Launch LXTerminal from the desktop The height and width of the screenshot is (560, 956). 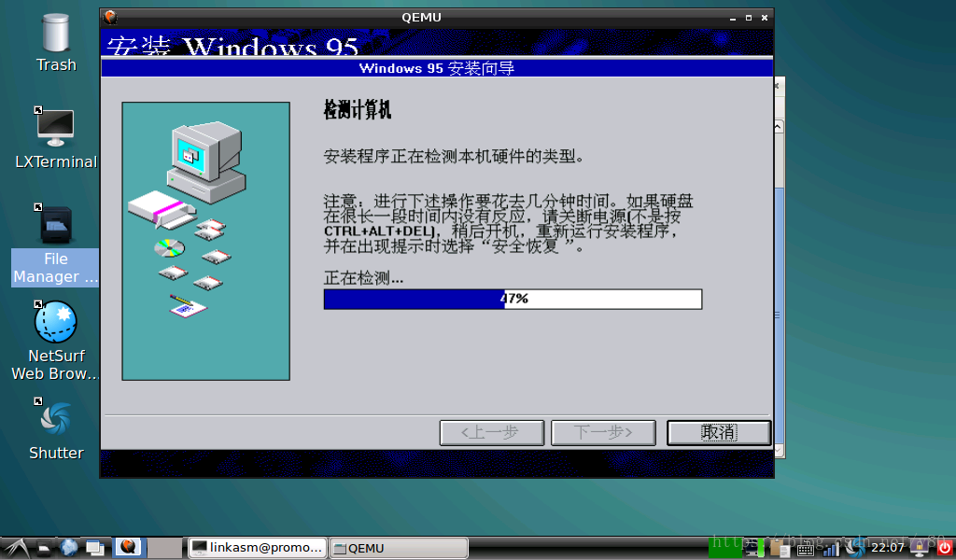click(x=55, y=139)
